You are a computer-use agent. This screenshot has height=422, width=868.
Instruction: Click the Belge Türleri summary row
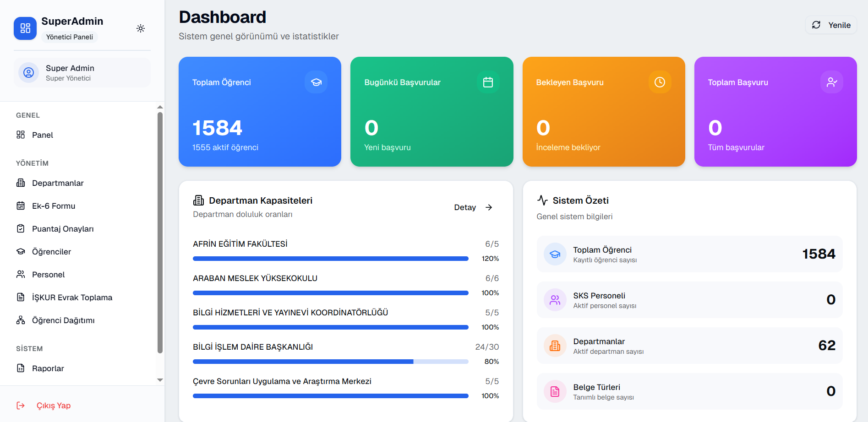(x=689, y=391)
